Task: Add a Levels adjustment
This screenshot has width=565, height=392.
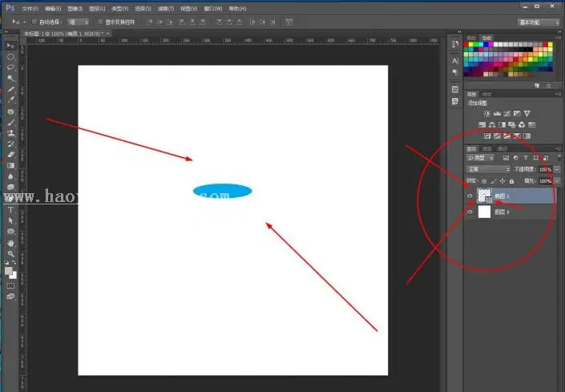Action: 497,114
